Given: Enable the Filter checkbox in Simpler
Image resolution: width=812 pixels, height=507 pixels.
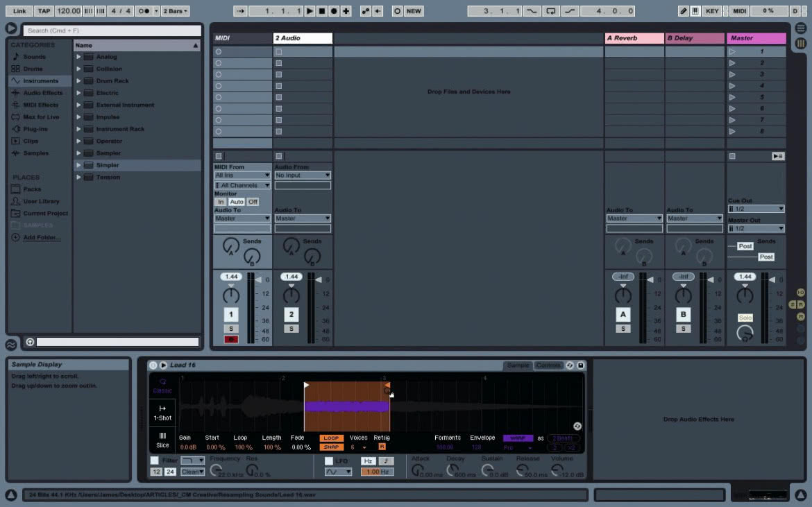Looking at the screenshot, I should (x=154, y=461).
